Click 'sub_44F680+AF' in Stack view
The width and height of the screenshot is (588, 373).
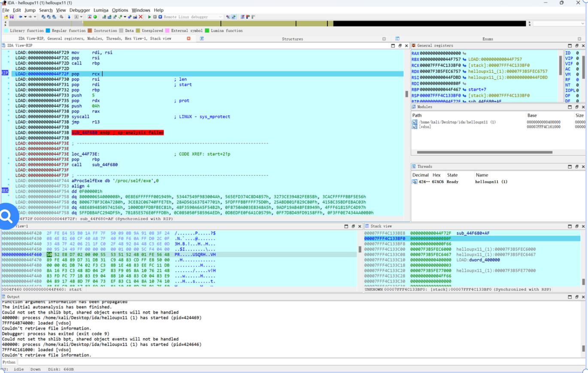pos(473,233)
